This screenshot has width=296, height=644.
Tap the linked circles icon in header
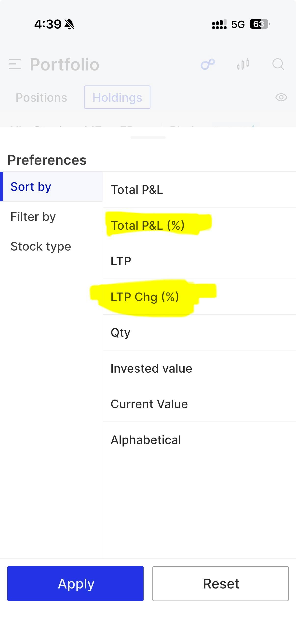pos(208,64)
